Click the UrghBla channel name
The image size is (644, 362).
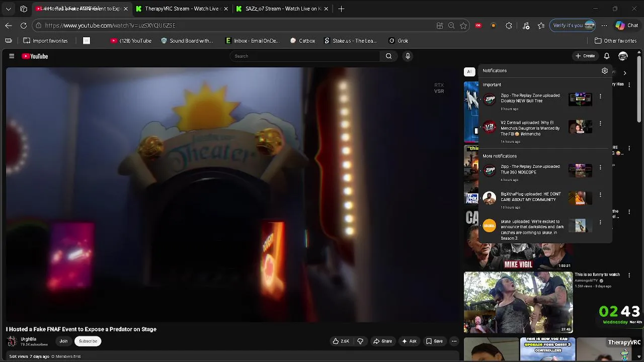tap(29, 339)
